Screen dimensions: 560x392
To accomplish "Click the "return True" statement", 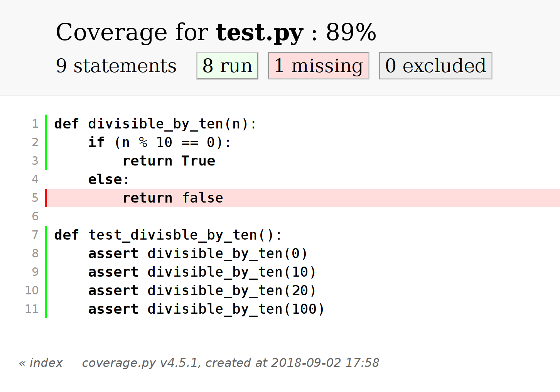I will coord(169,161).
